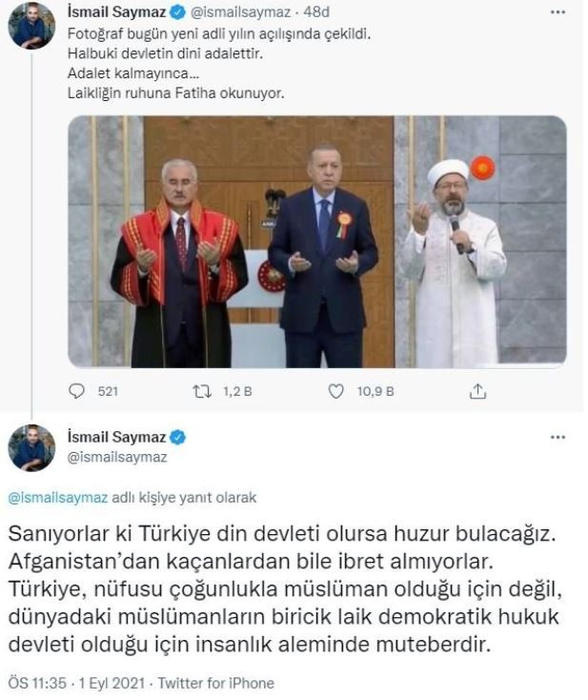Like the tweet with the heart icon
The width and height of the screenshot is (588, 700).
pos(336,392)
